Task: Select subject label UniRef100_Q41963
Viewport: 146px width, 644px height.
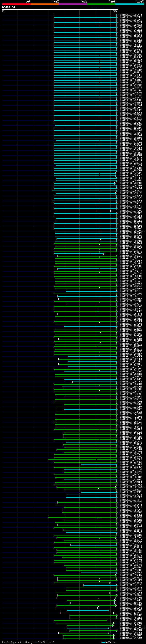Action: pyautogui.click(x=131, y=90)
